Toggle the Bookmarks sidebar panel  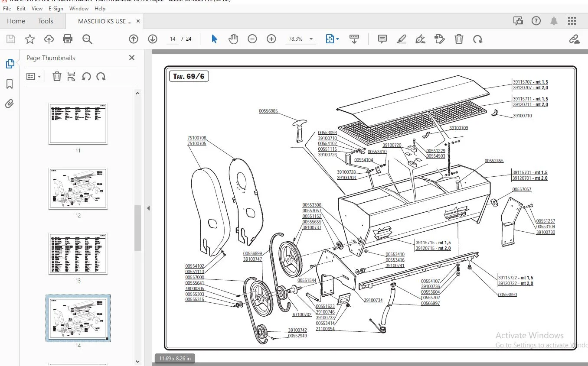(10, 84)
